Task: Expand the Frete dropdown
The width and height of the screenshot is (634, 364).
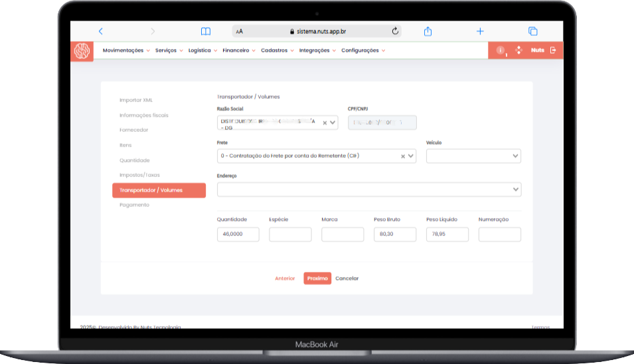Action: click(411, 156)
